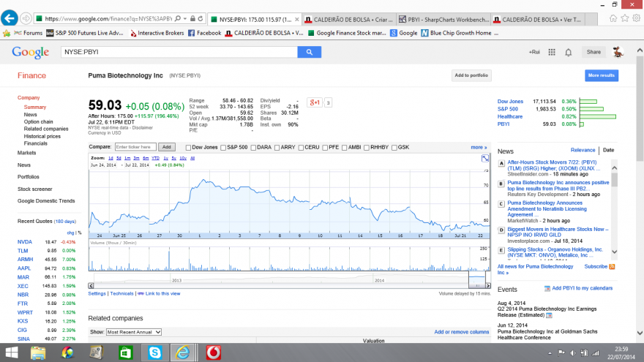Image resolution: width=644 pixels, height=362 pixels.
Task: Click the Share button
Action: [594, 52]
